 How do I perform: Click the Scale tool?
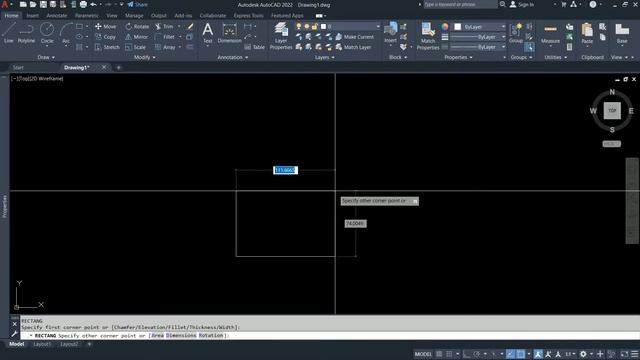tap(135, 47)
